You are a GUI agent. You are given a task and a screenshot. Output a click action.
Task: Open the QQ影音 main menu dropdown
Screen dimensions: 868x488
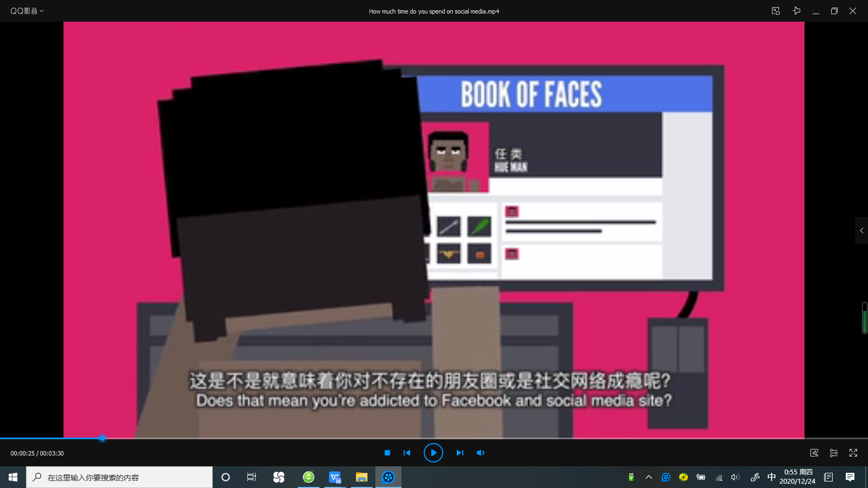pos(27,11)
